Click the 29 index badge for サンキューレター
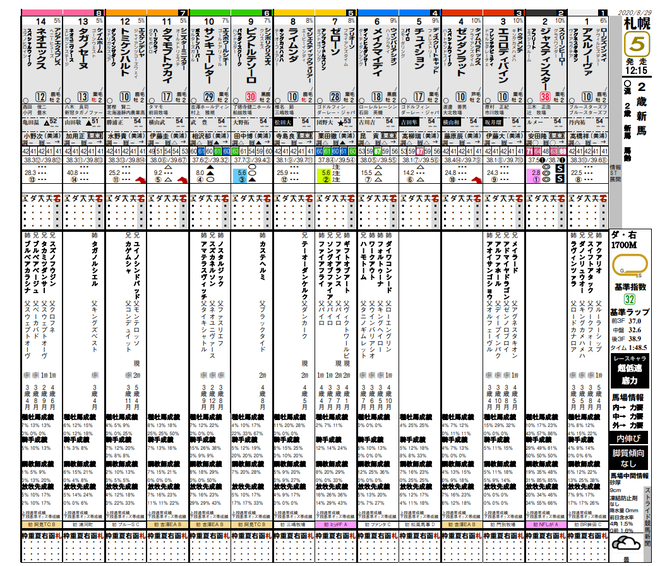Viewport: 660px width, 566px height. (209, 97)
